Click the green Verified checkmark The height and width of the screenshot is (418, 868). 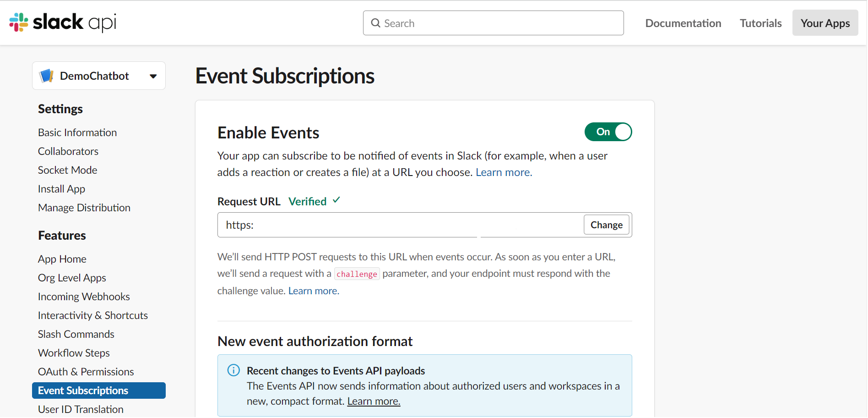click(x=336, y=200)
